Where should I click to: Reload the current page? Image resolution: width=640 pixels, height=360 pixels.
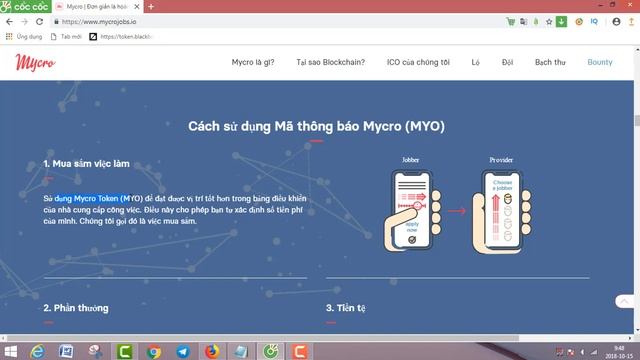click(x=40, y=22)
